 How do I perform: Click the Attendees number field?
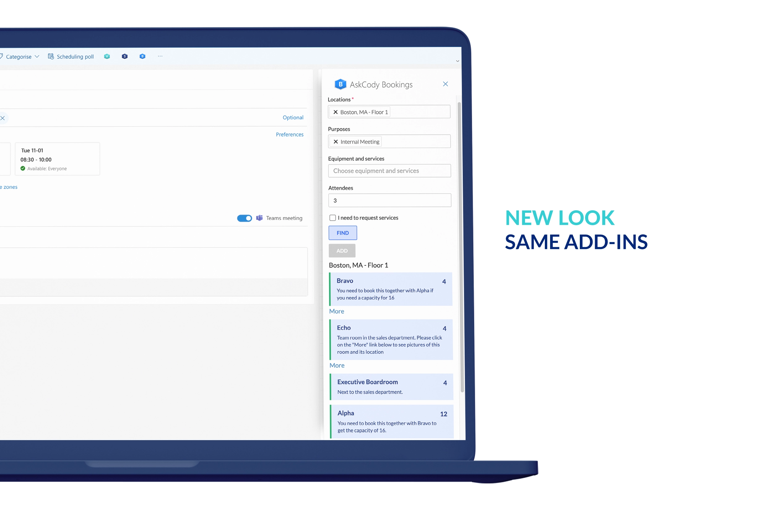tap(390, 200)
